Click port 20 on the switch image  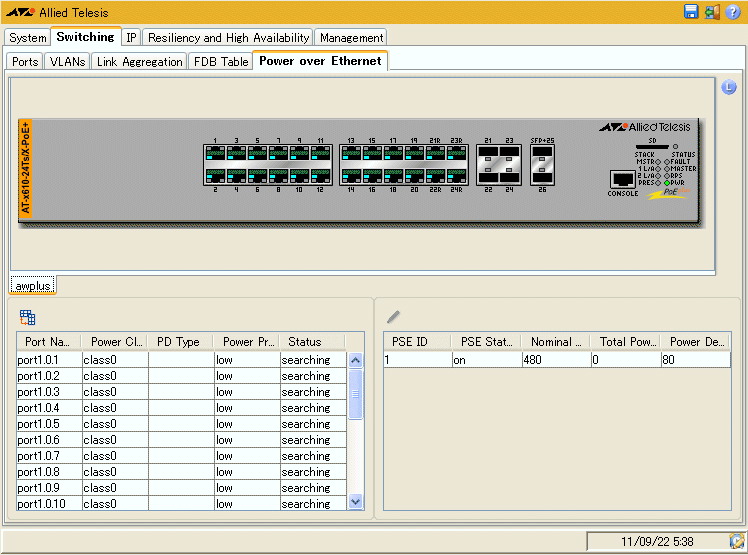(415, 176)
